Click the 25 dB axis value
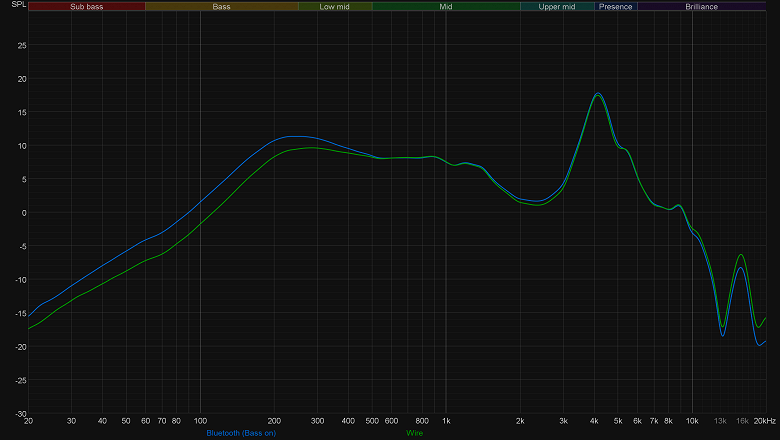 (22, 45)
